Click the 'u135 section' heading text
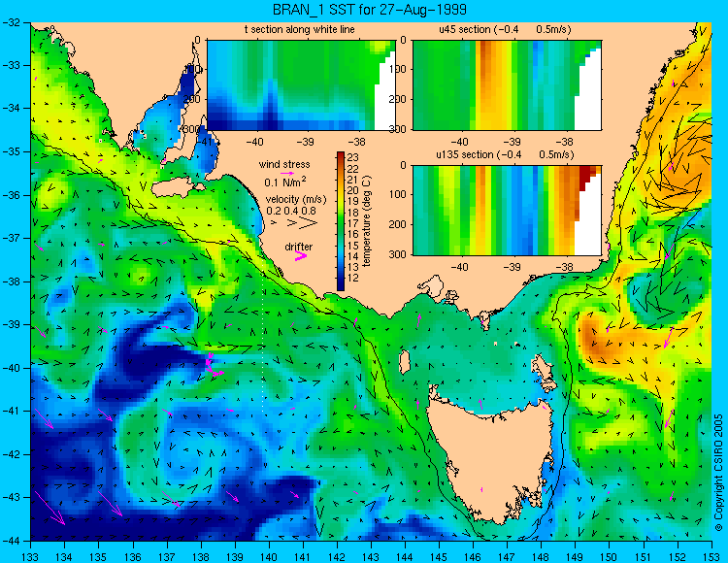The image size is (728, 563). tap(463, 154)
